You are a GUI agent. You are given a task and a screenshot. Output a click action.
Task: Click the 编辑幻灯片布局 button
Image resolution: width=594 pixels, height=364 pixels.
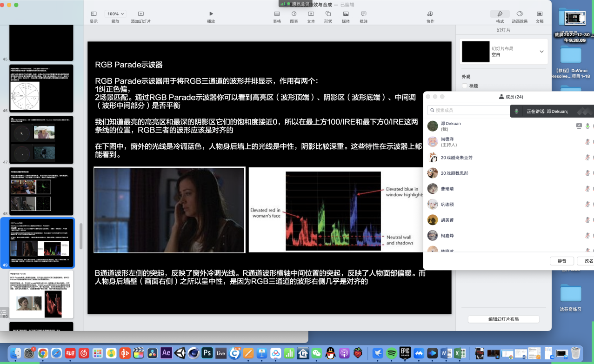[503, 319]
